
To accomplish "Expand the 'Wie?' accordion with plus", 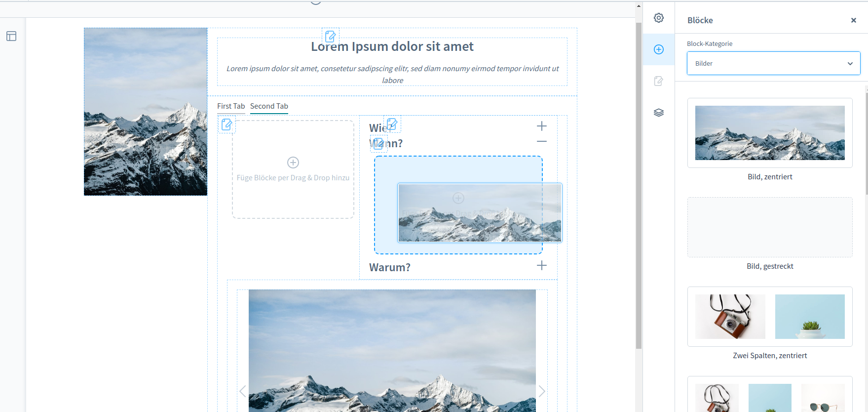I will coord(541,126).
